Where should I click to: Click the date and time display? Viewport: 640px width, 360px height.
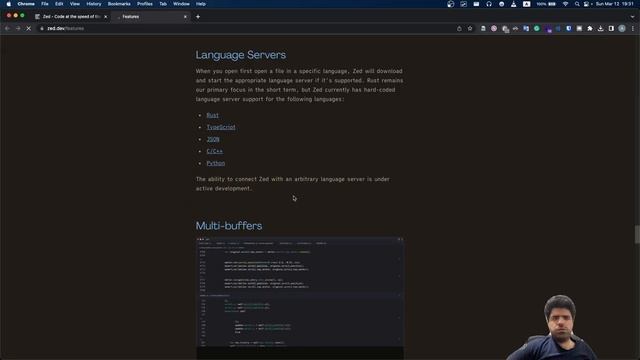tap(614, 4)
